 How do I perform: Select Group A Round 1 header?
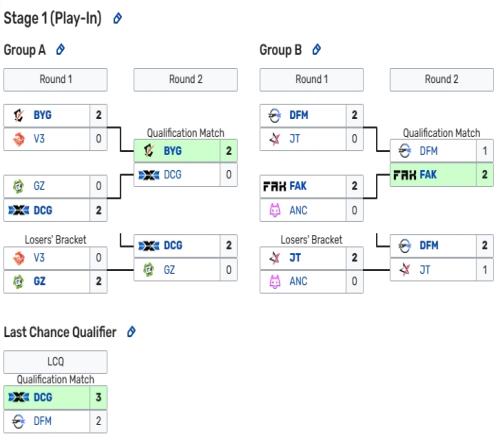[x=55, y=80]
